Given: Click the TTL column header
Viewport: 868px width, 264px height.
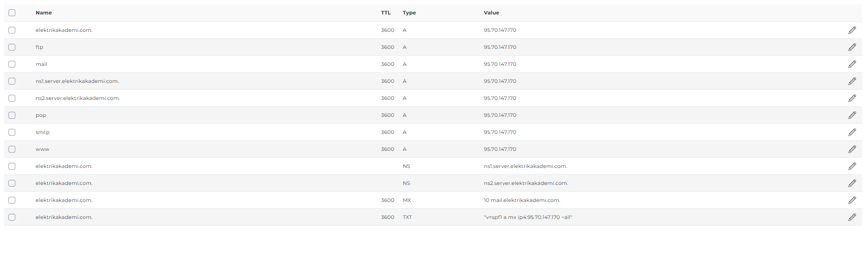Looking at the screenshot, I should pos(386,13).
